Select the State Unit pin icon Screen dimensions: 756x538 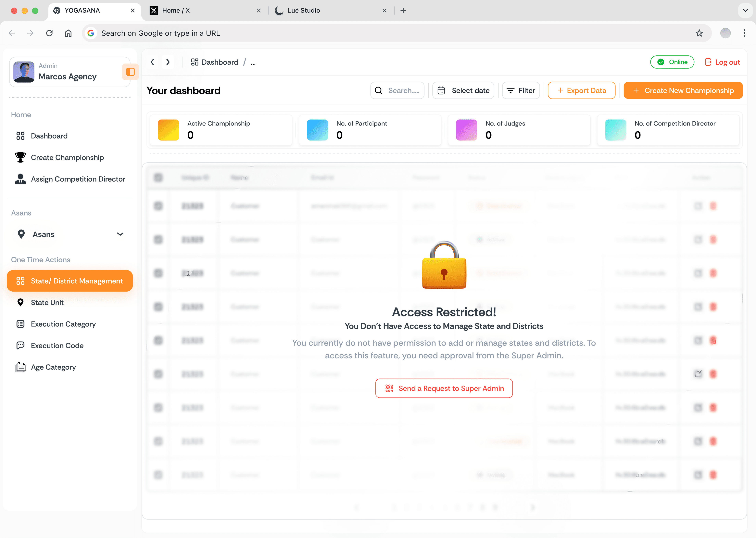pos(20,302)
